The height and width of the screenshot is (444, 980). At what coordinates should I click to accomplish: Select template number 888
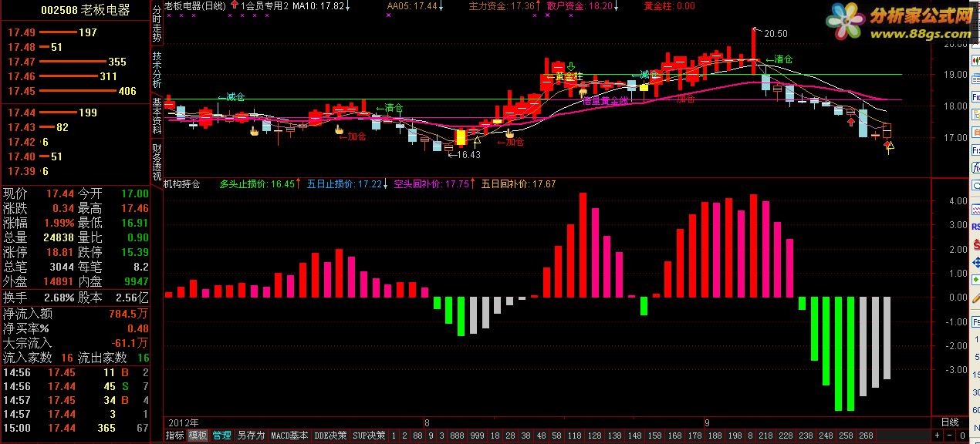coord(458,436)
